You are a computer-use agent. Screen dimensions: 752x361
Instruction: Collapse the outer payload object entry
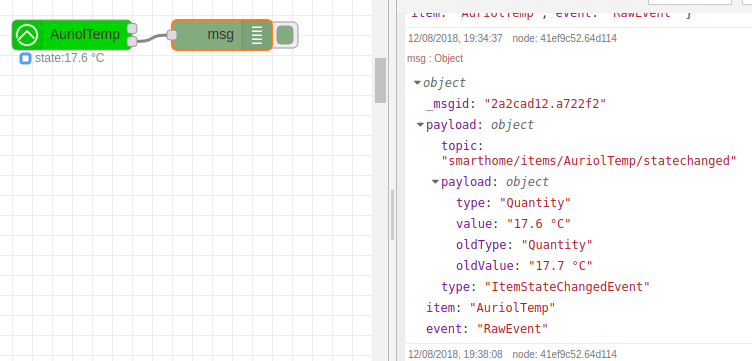tap(420, 125)
